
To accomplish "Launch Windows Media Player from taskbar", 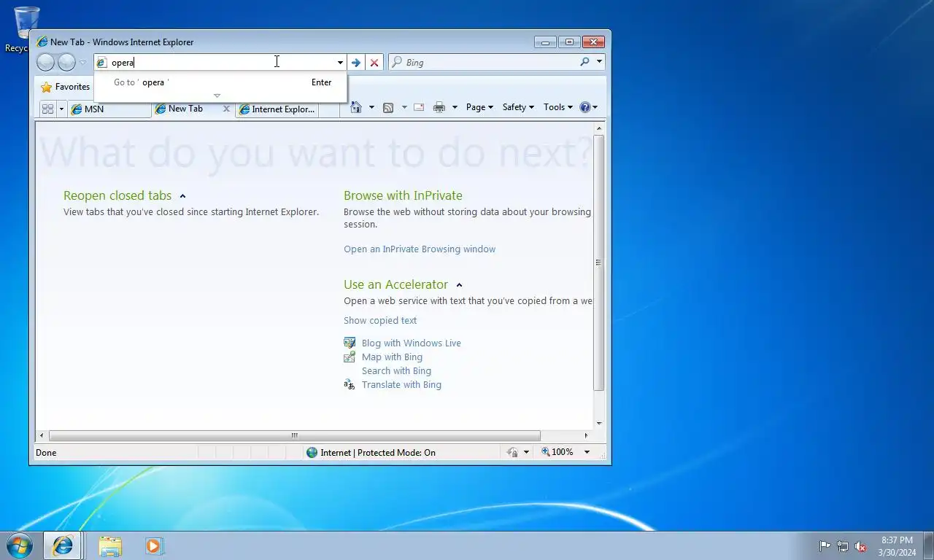I will (154, 545).
